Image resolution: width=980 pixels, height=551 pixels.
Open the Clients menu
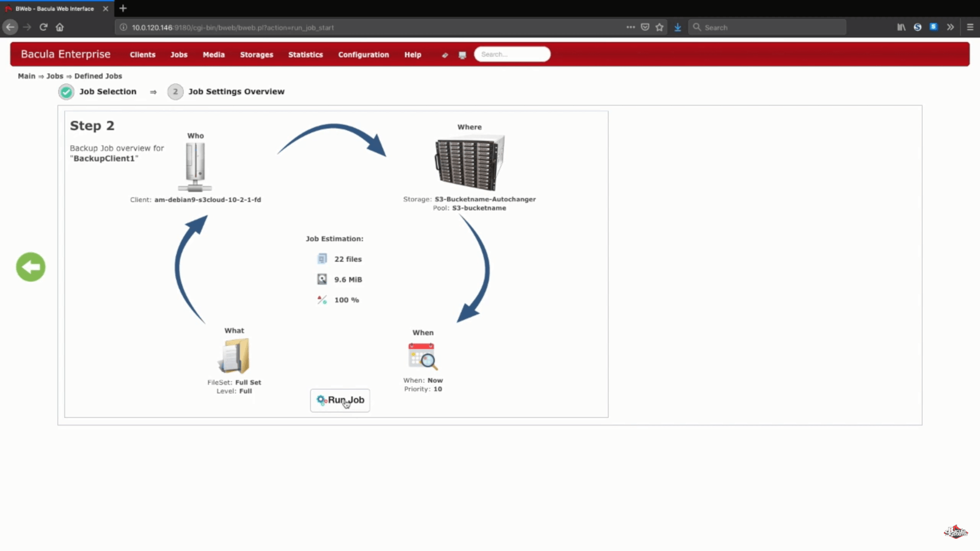coord(142,55)
